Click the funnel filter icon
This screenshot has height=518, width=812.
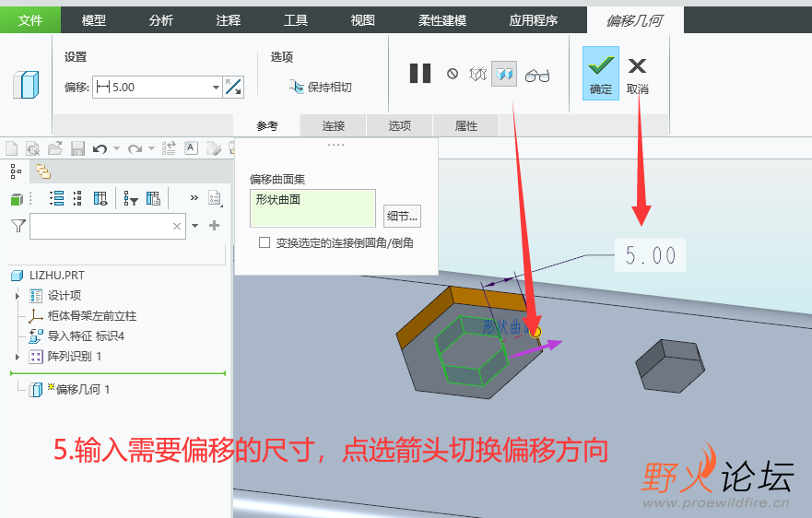click(x=18, y=226)
